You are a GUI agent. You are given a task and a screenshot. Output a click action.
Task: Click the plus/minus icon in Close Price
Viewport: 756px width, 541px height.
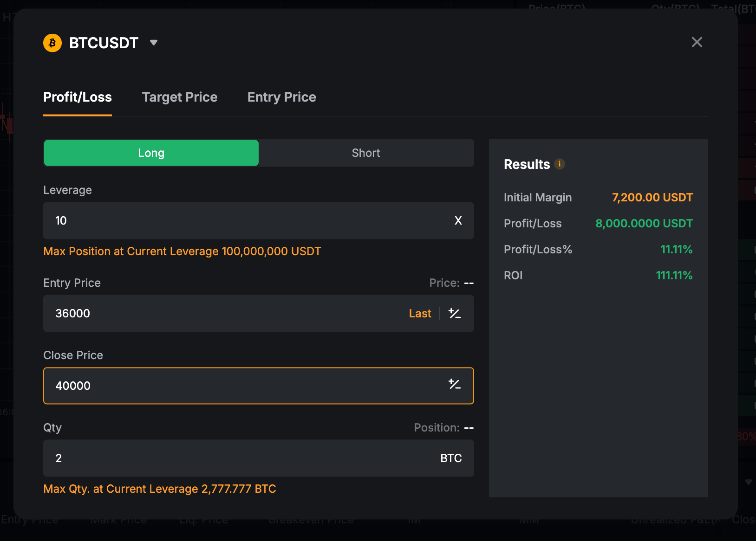455,384
